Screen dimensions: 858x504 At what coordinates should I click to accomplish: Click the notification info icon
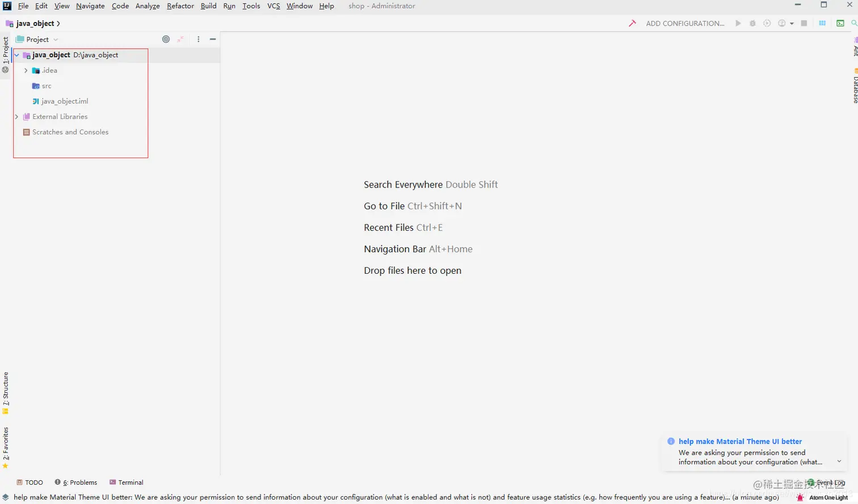coord(671,442)
